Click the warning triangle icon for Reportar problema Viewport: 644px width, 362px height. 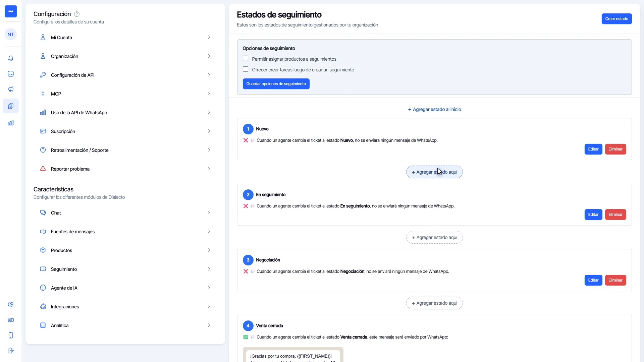(43, 169)
